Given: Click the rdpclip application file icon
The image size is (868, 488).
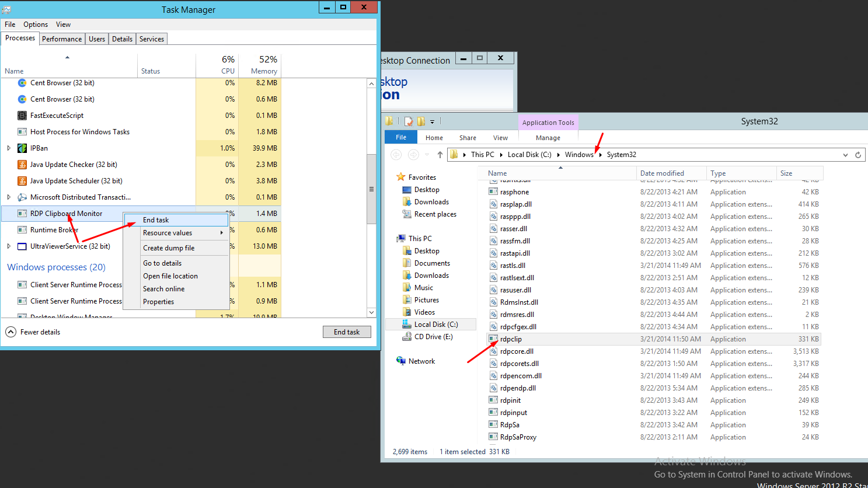Looking at the screenshot, I should (x=493, y=339).
